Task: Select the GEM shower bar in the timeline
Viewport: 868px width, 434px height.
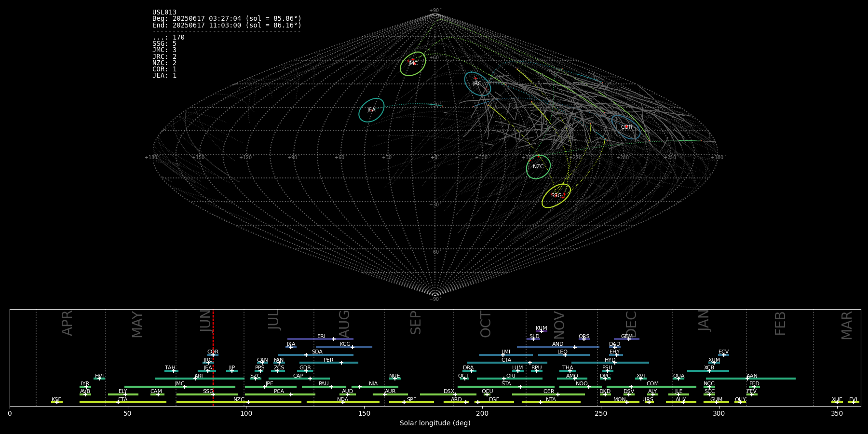Action: coord(626,339)
